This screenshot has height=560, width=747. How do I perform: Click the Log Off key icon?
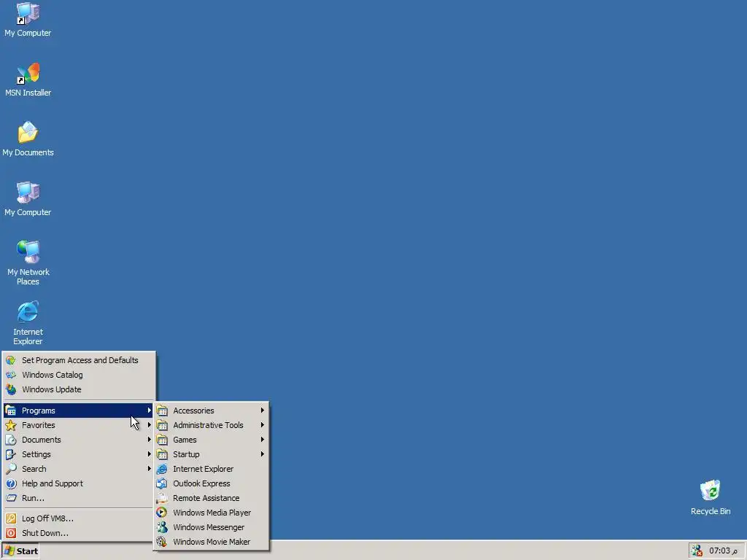pyautogui.click(x=11, y=518)
